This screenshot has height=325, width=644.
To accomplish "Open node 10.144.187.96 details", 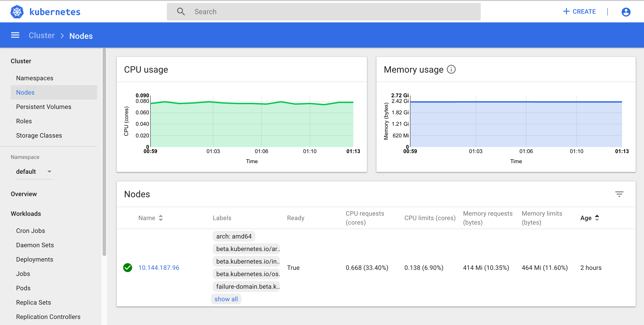I will click(x=159, y=268).
